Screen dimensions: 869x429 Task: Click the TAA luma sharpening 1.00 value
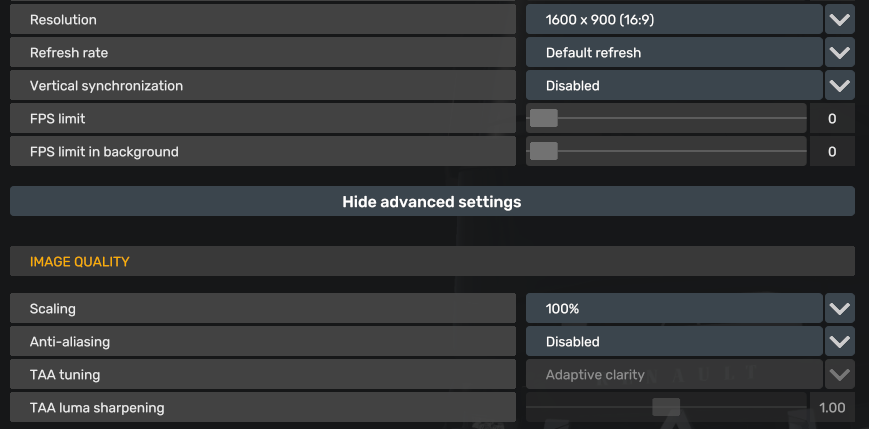coord(832,407)
